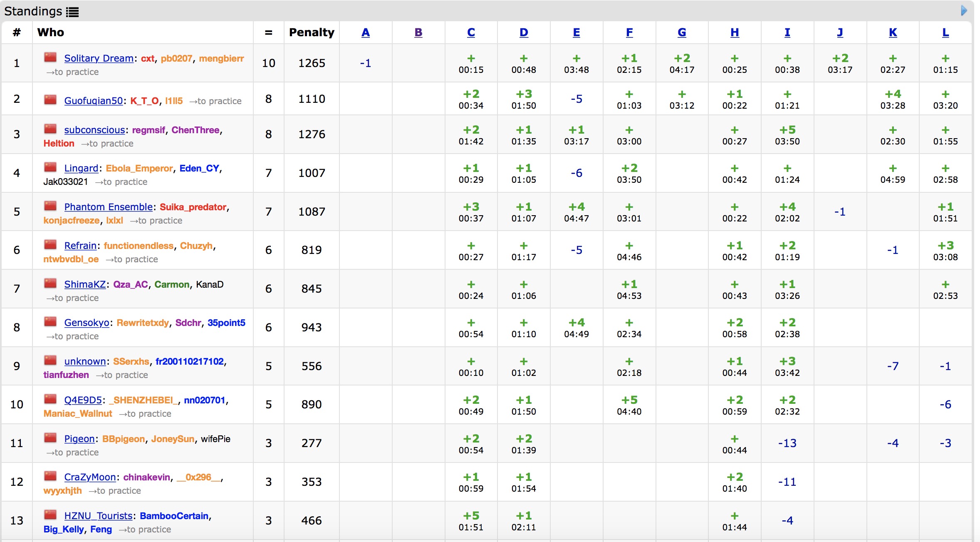The height and width of the screenshot is (542, 980).
Task: Click the Standings list icon
Action: [72, 12]
